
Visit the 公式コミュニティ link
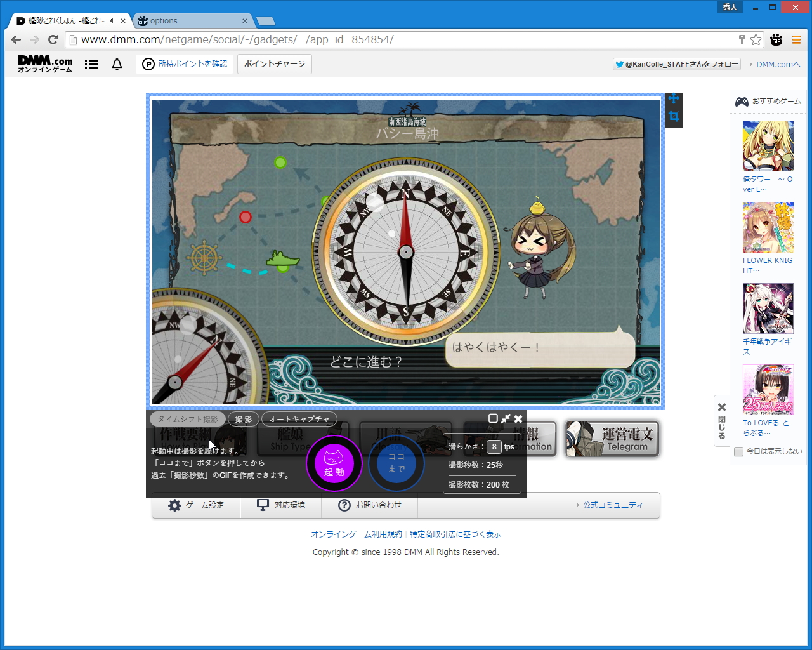click(x=613, y=505)
